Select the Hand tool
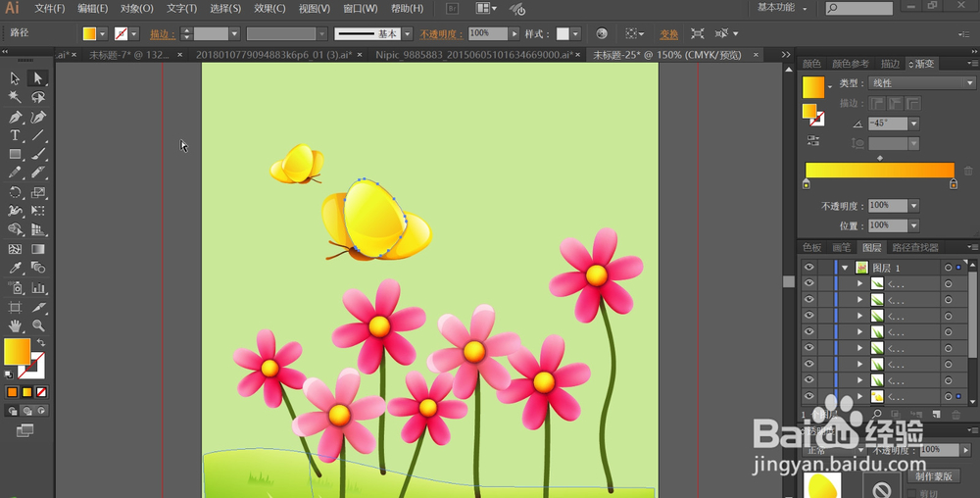 click(x=16, y=324)
